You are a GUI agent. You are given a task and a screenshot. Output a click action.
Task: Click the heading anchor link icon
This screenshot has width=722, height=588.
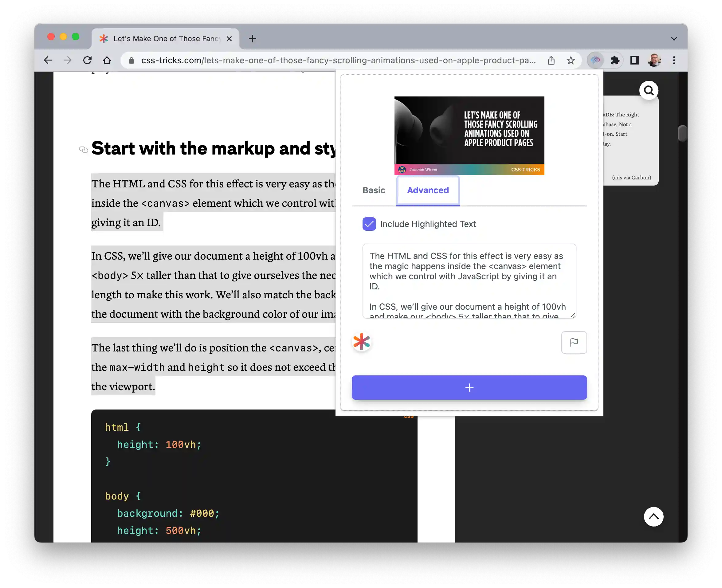(x=83, y=149)
